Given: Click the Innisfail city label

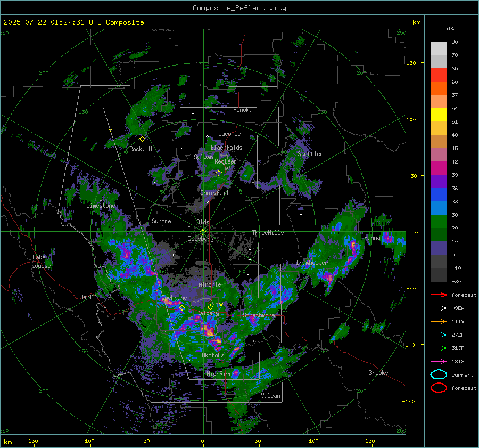Looking at the screenshot, I should point(214,193).
